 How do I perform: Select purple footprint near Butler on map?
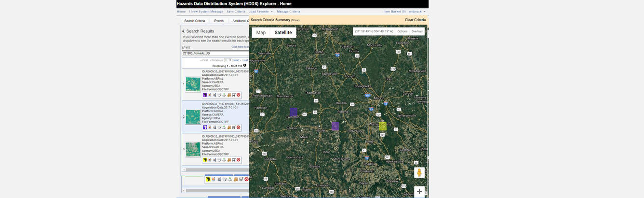[335, 126]
